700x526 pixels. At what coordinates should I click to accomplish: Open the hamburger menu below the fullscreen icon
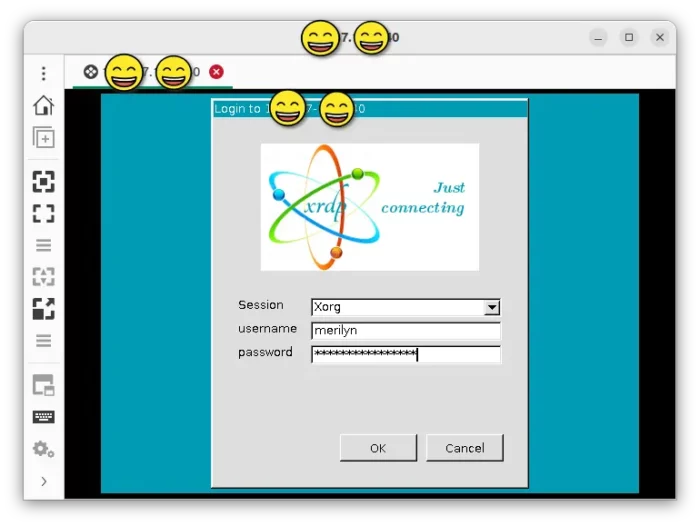click(x=44, y=245)
